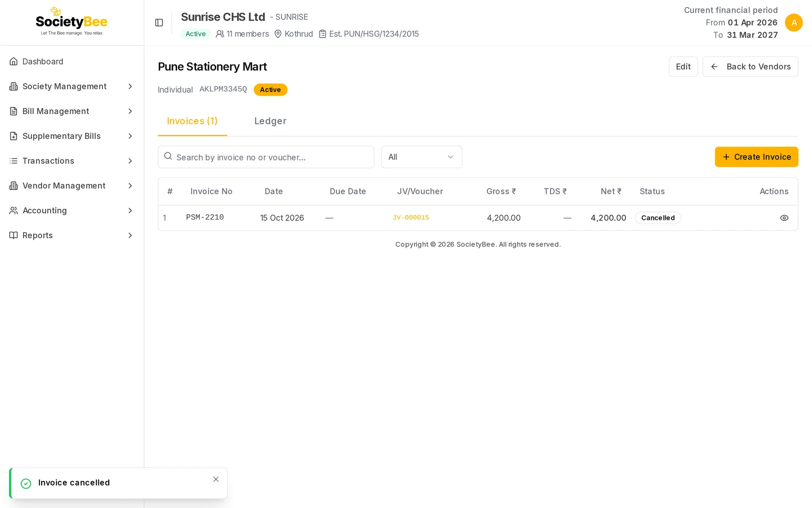Click the Supplementary Bills file icon

(x=14, y=136)
